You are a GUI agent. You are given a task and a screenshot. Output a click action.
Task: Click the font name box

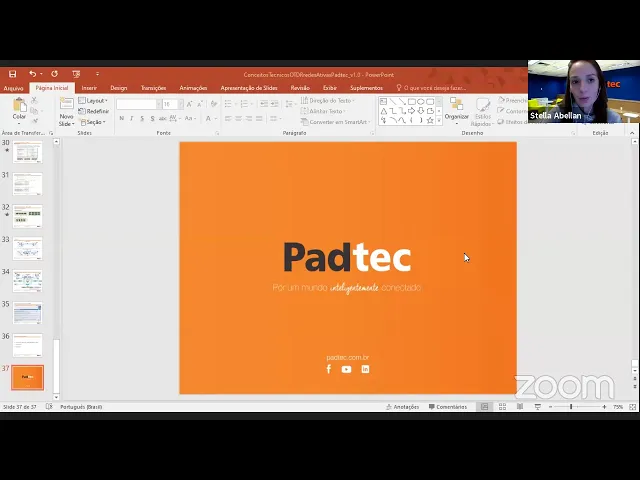tap(137, 104)
